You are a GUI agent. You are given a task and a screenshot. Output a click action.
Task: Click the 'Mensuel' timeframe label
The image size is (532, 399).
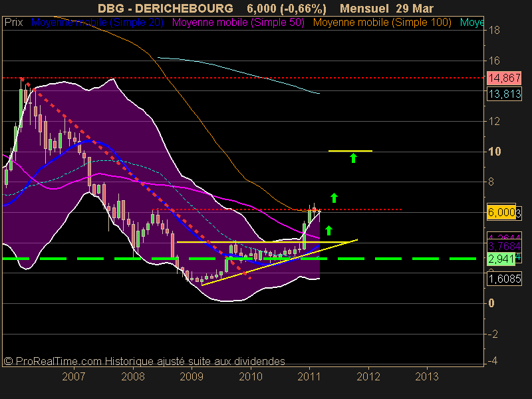(x=364, y=8)
